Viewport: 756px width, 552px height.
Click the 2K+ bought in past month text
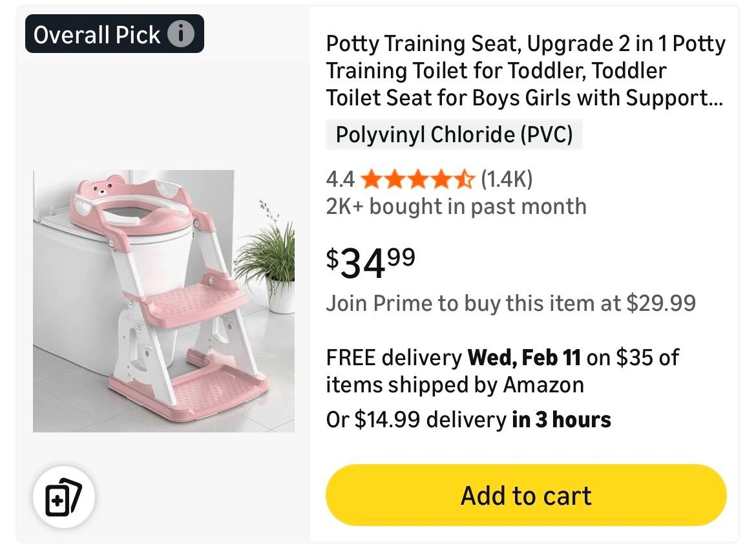[x=456, y=207]
